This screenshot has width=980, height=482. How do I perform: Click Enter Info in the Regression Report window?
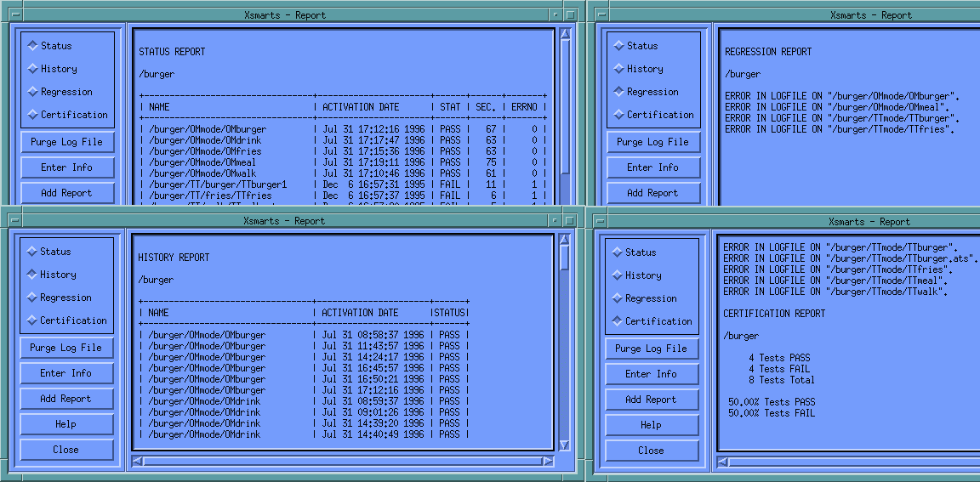click(x=652, y=167)
